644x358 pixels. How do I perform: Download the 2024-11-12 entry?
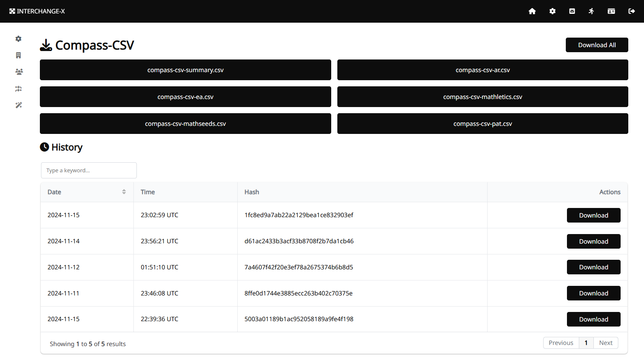click(594, 267)
